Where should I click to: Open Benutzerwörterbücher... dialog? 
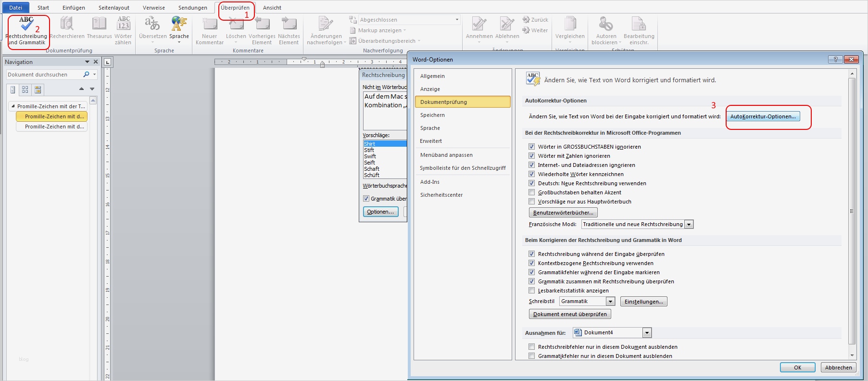[563, 213]
